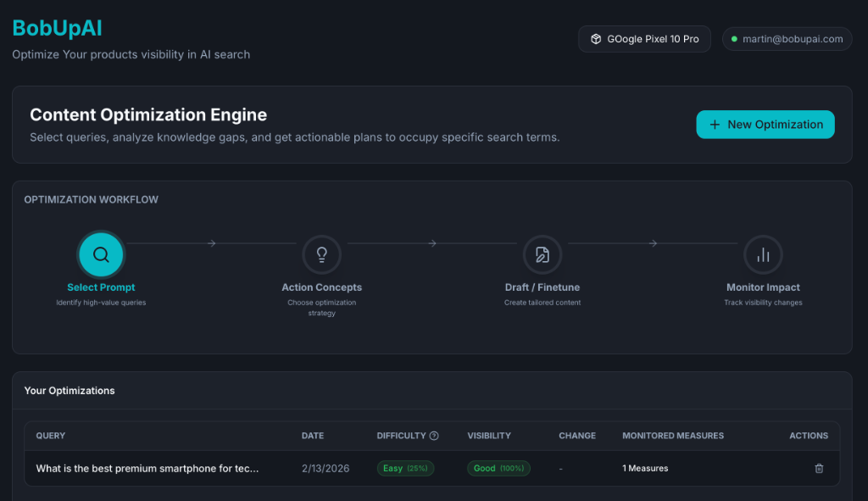This screenshot has width=868, height=501.
Task: Open the Draft / Finetune document icon
Action: (542, 253)
